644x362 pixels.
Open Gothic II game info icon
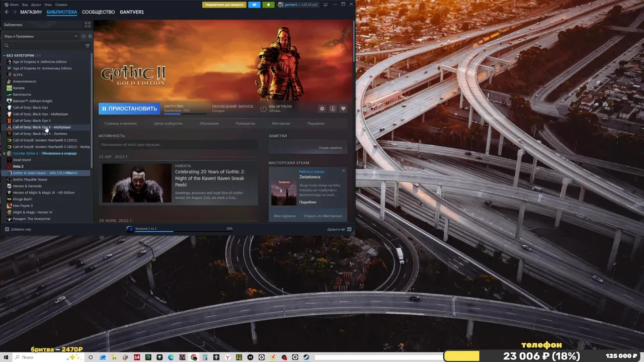(333, 109)
